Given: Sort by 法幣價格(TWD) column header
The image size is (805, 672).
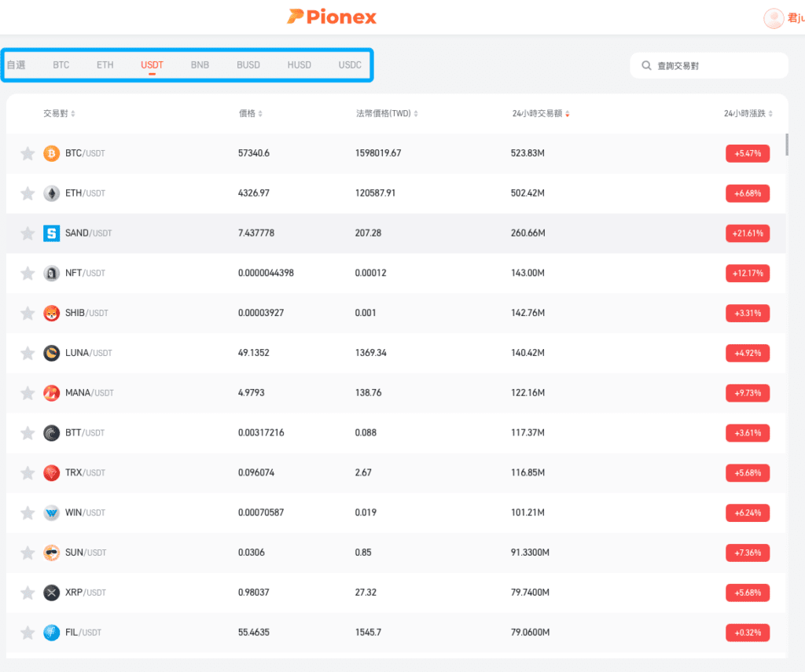Looking at the screenshot, I should [387, 113].
